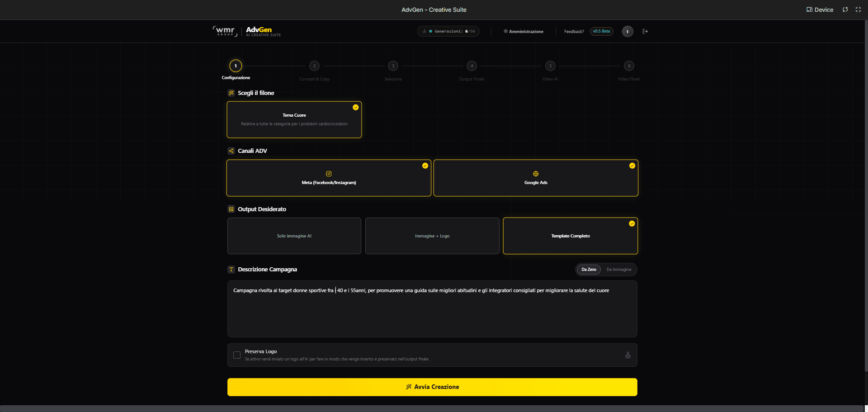Click the Scegli il filone heading

(256, 93)
